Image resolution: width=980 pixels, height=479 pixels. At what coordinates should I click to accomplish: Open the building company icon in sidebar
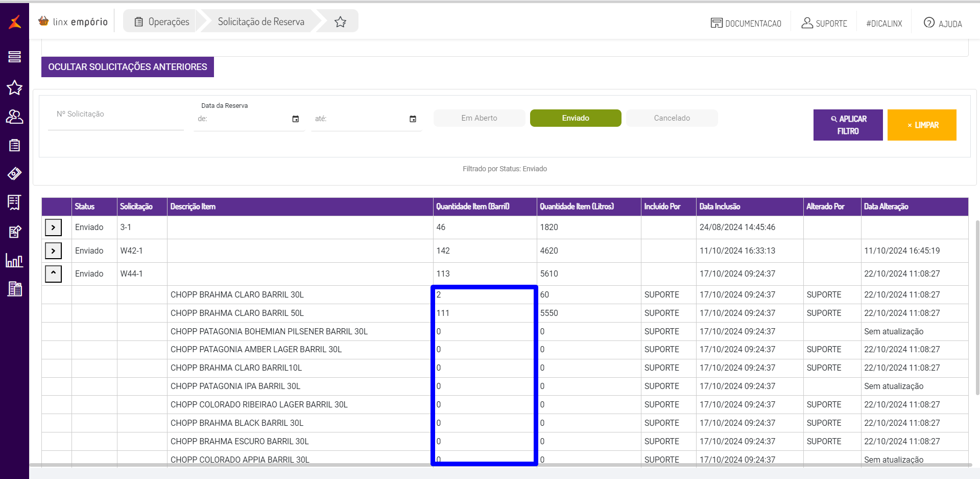click(x=15, y=289)
